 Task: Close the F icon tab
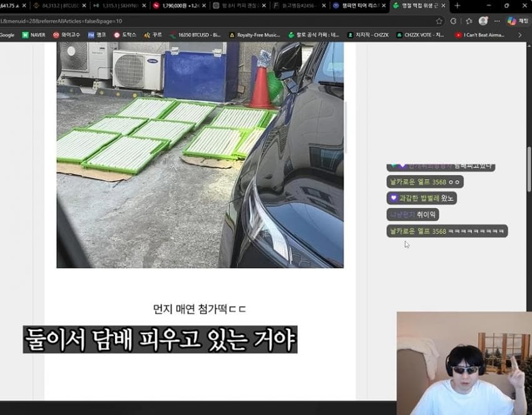[x=324, y=6]
